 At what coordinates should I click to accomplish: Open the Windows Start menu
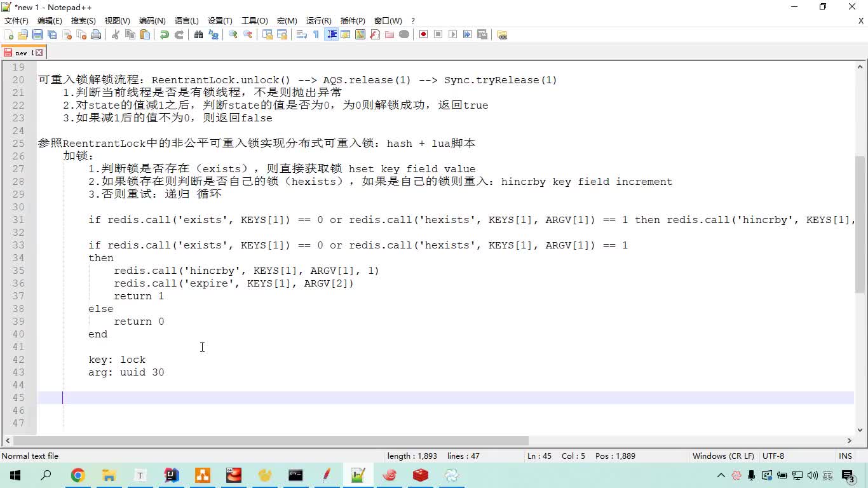[15, 475]
